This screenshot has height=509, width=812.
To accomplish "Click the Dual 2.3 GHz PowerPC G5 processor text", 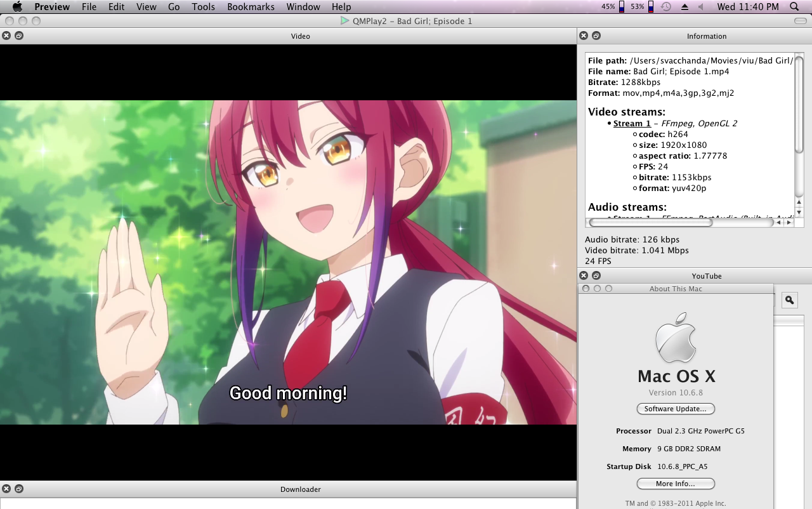I will [701, 431].
